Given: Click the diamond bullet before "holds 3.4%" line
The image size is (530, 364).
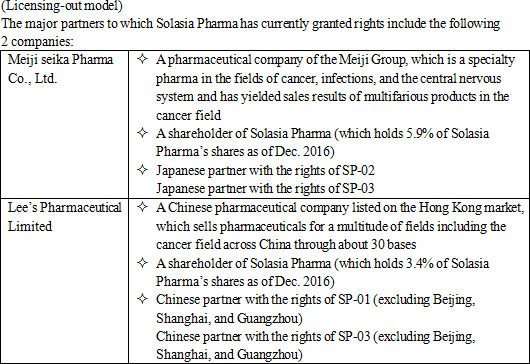Looking at the screenshot, I should 142,263.
